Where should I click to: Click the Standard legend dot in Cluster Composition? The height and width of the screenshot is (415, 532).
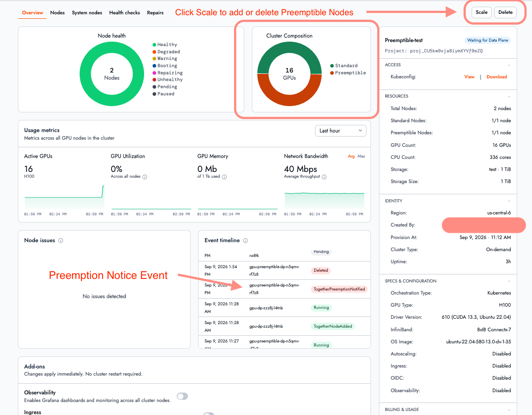click(x=332, y=66)
